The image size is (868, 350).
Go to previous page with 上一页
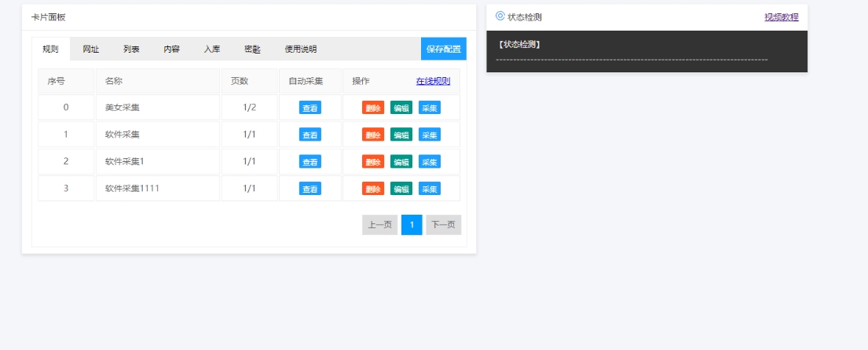coord(380,225)
